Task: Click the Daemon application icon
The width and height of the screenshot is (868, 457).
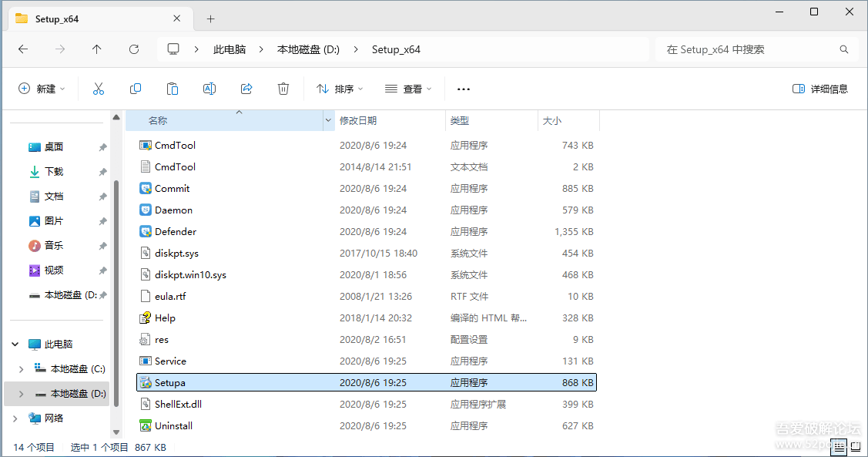Action: click(145, 210)
